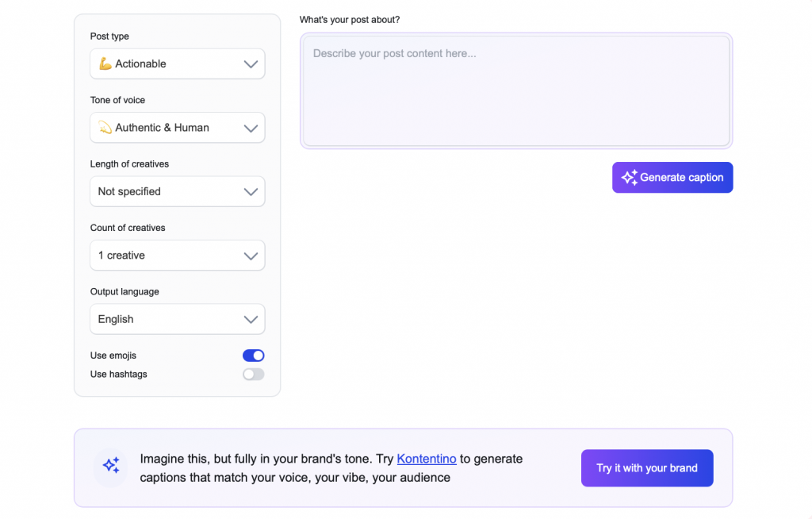Click chevron arrow in Tone of voice field
The image size is (812, 519).
click(x=251, y=128)
